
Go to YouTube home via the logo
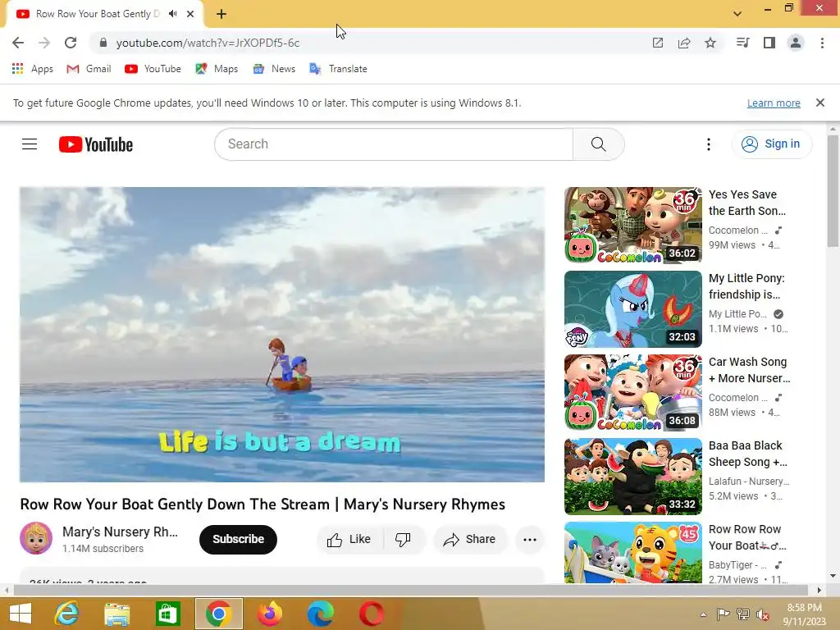[96, 144]
